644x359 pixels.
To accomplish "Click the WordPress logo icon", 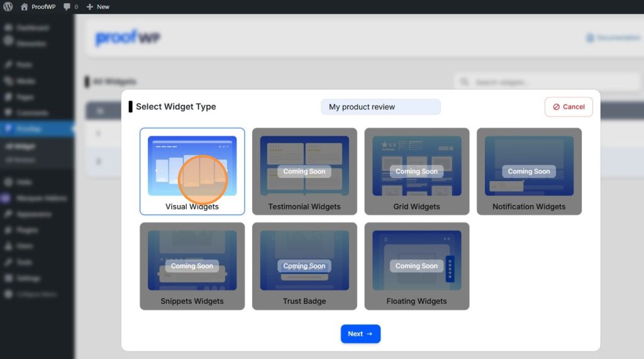I will tap(8, 6).
